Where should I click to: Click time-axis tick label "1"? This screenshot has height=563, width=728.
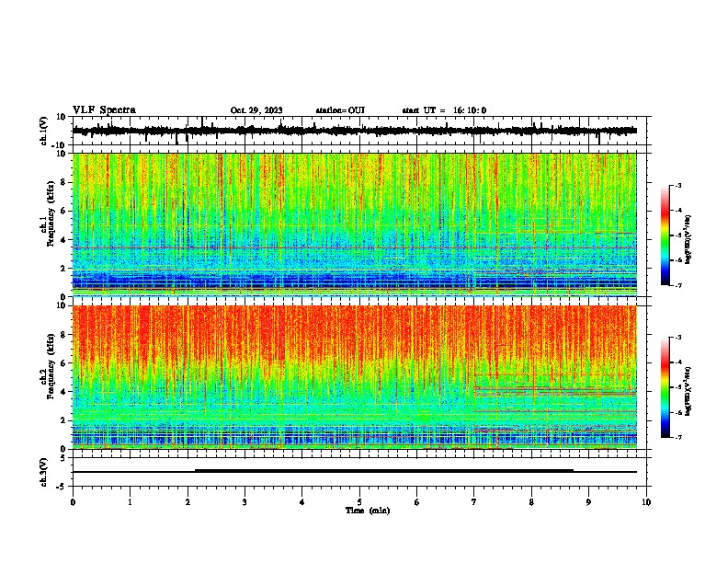pos(130,502)
